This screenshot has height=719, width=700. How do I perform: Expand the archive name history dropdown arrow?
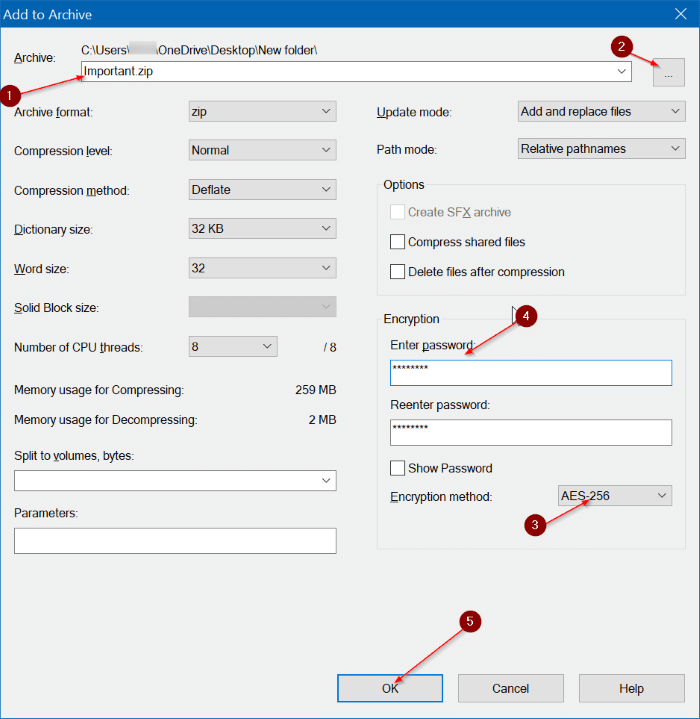(622, 72)
